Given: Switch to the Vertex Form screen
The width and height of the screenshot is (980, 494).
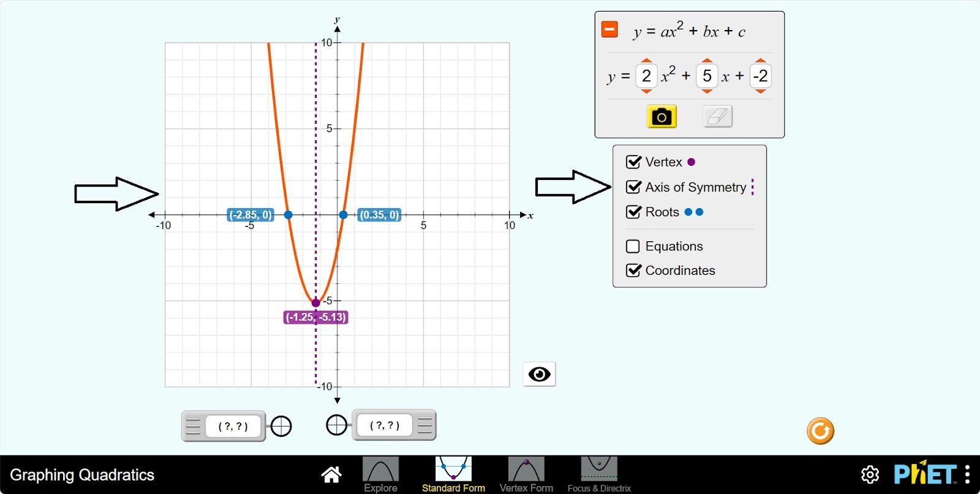Looking at the screenshot, I should (x=526, y=474).
